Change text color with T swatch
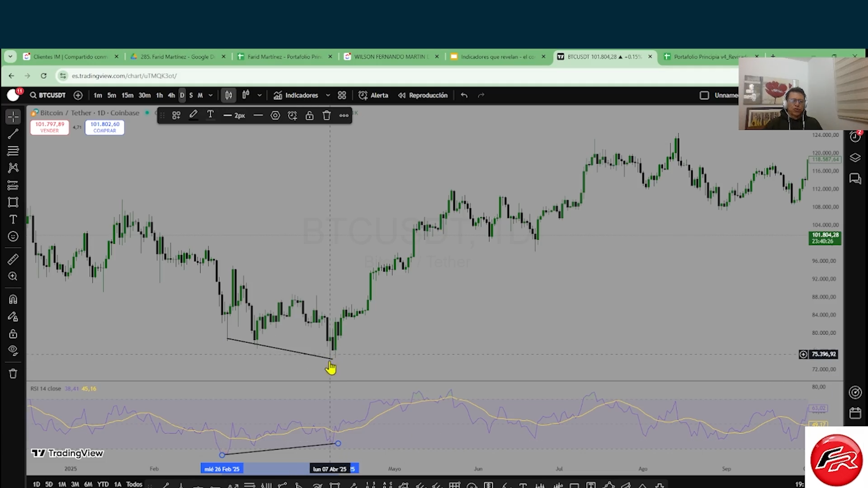 [210, 115]
